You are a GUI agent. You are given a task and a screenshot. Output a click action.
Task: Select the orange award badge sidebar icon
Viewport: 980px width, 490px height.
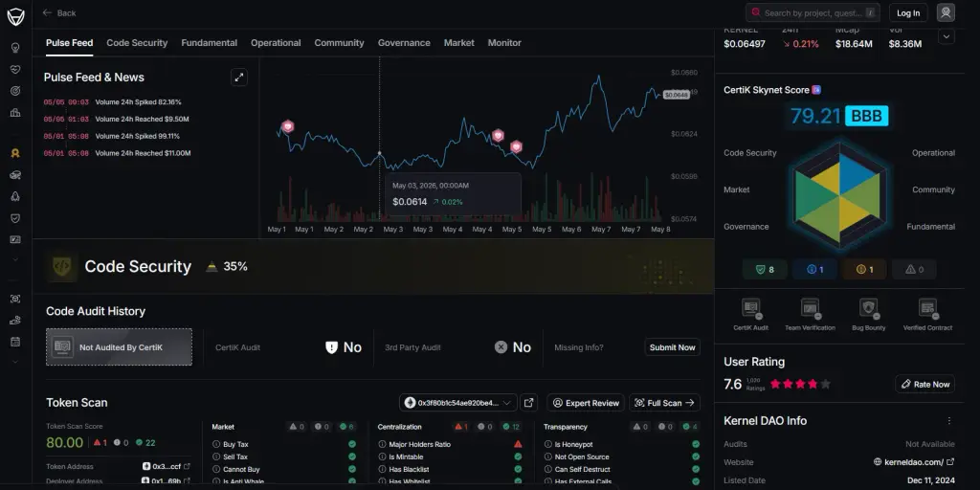click(15, 152)
